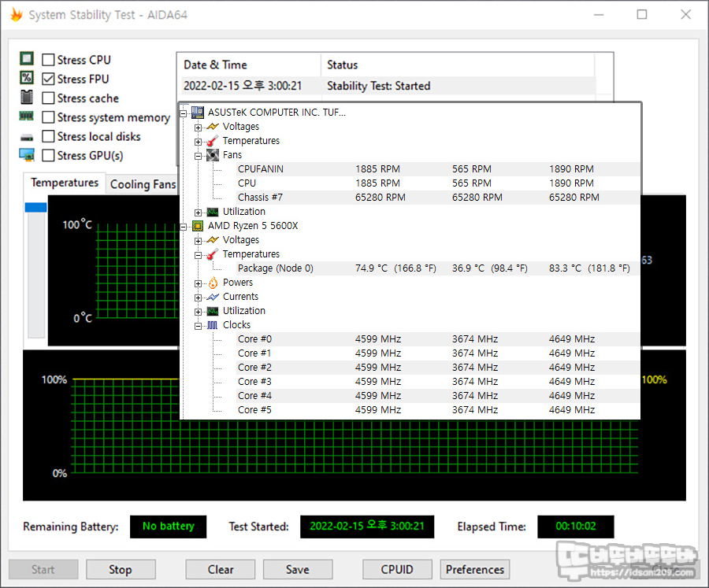
Task: Select the Core #2 clock row
Action: click(436, 368)
